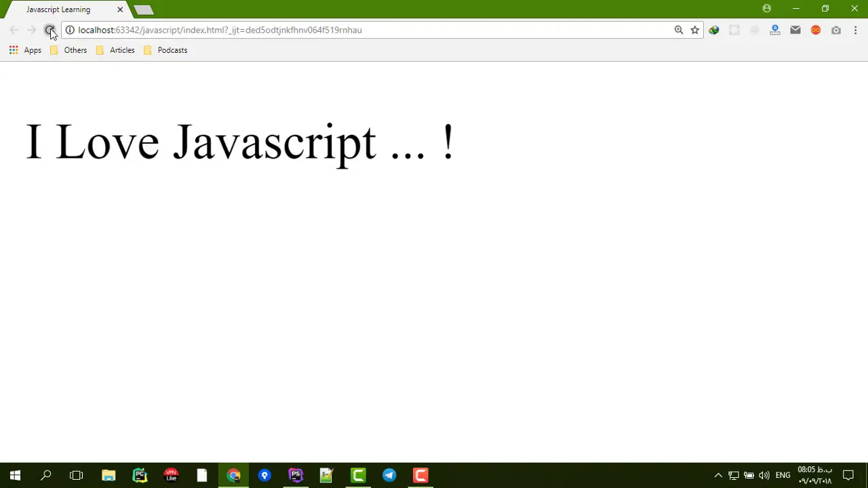Viewport: 868px width, 488px height.
Task: Open the Articles bookmarks folder
Action: (x=115, y=50)
